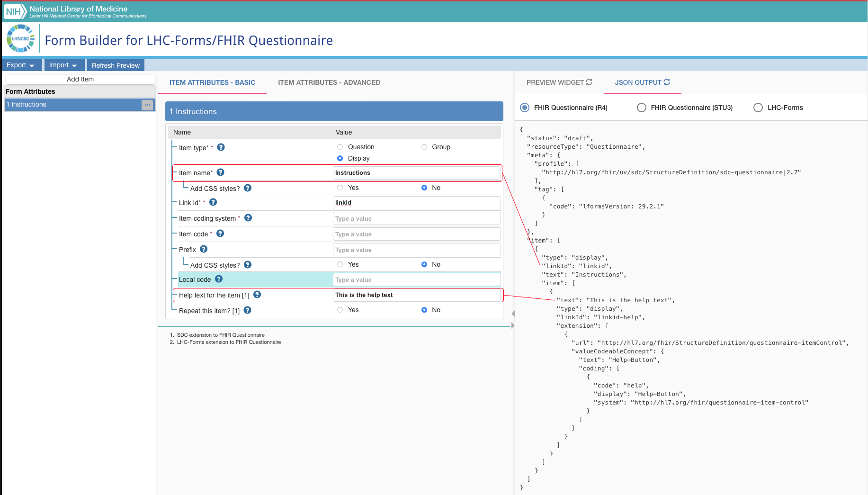
Task: Open Form Attributes section
Action: 80,91
